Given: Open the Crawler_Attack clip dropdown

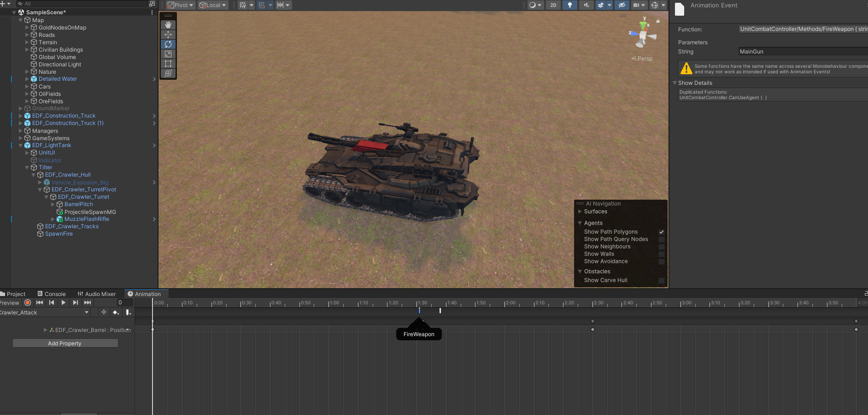Looking at the screenshot, I should pyautogui.click(x=44, y=313).
